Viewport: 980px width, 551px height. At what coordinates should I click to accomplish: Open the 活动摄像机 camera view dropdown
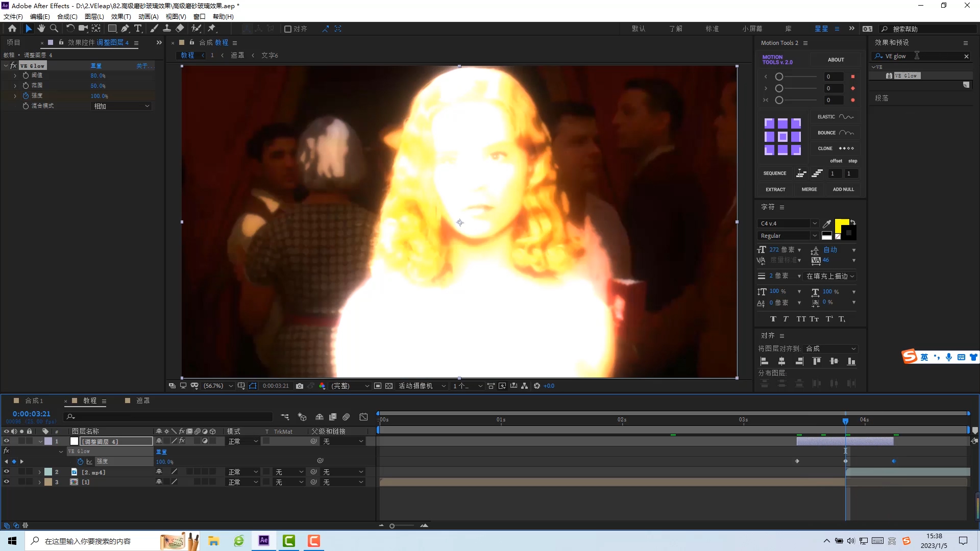(422, 386)
